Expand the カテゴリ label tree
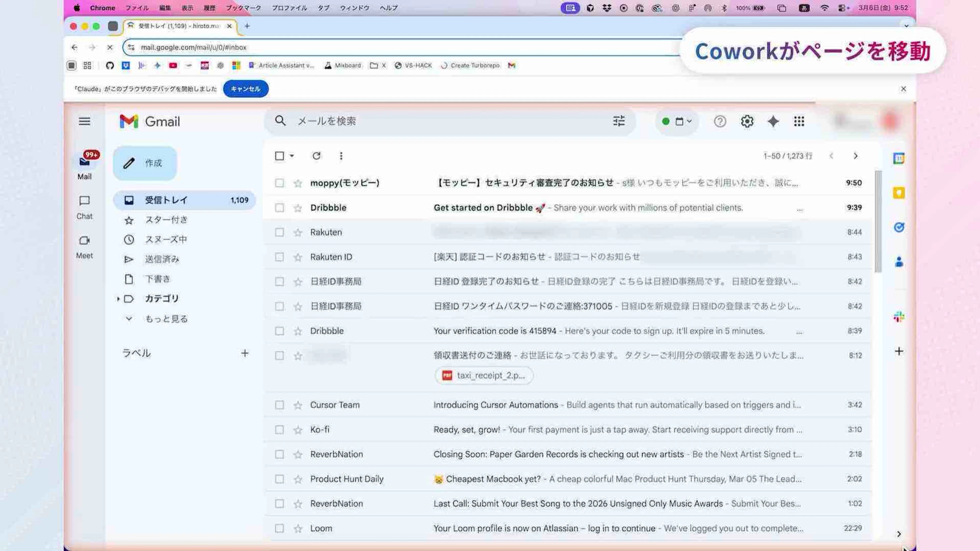The width and height of the screenshot is (980, 551). pyautogui.click(x=118, y=299)
